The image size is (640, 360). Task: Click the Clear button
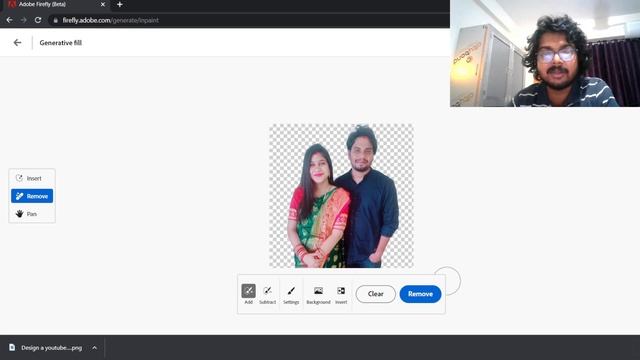(376, 294)
